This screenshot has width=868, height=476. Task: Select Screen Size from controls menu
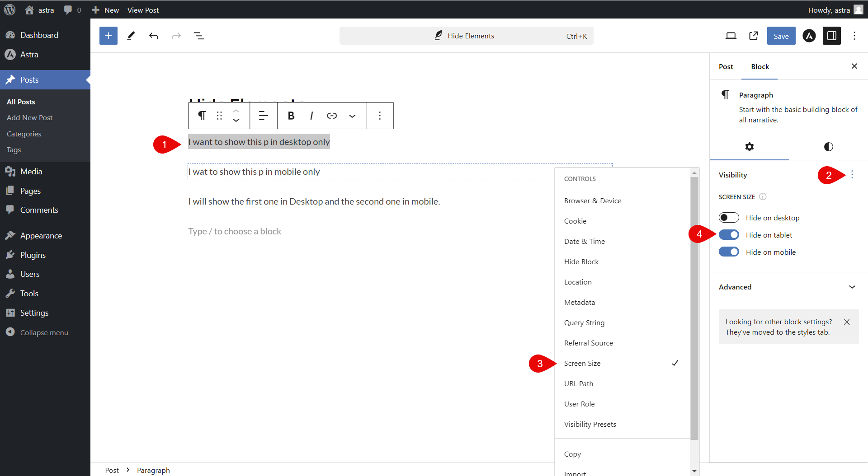click(x=582, y=363)
